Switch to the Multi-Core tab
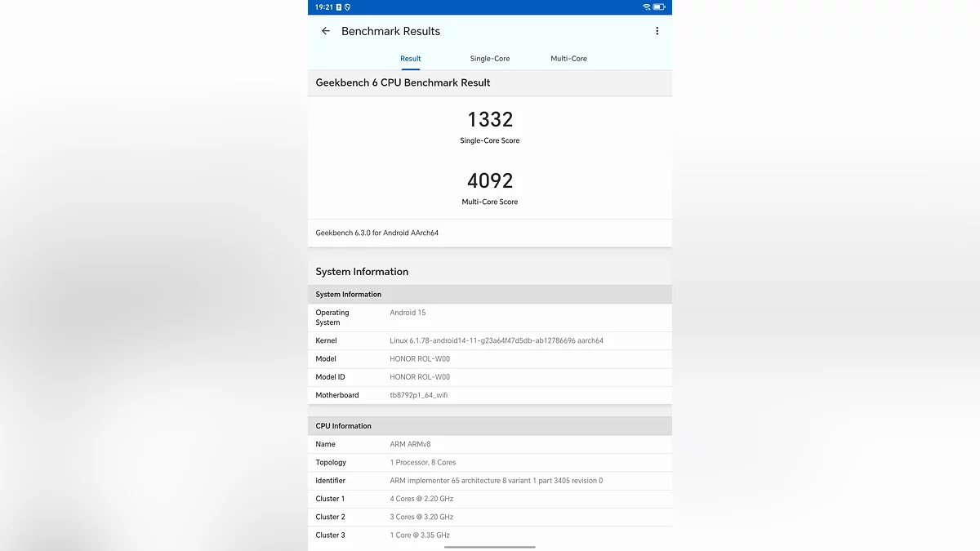Viewport: 980px width, 551px height. point(568,59)
